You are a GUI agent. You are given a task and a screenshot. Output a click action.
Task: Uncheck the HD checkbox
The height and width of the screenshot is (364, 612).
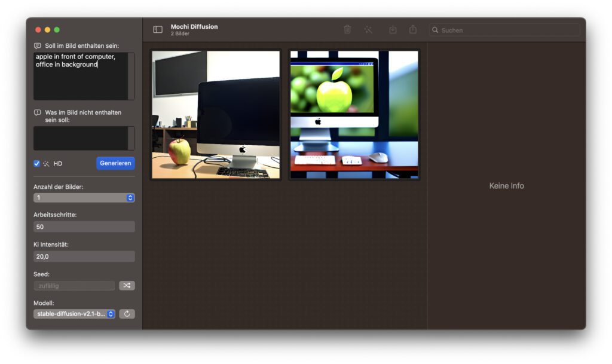pyautogui.click(x=36, y=163)
